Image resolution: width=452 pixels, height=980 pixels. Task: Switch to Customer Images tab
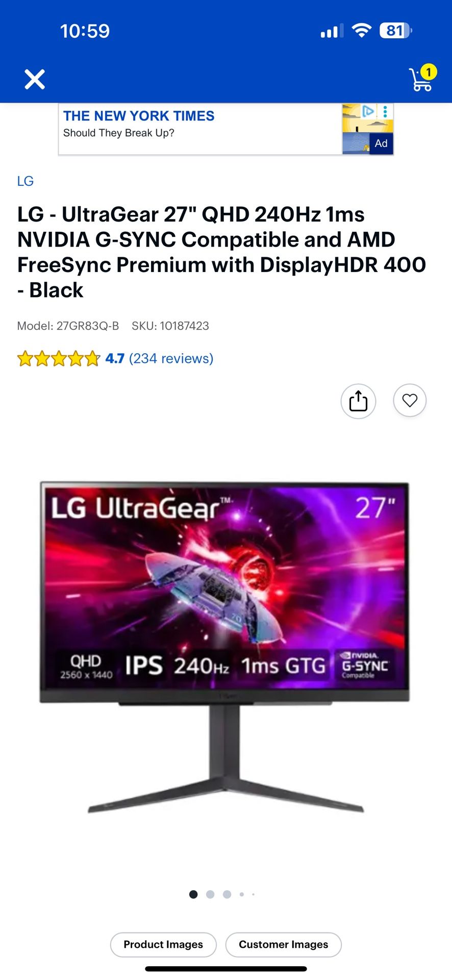pos(284,944)
